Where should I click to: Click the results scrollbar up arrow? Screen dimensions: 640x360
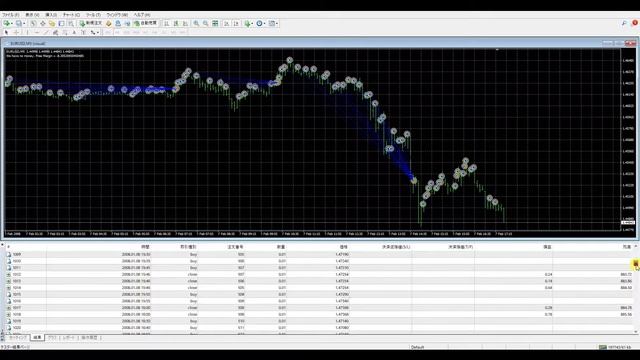[x=636, y=247]
